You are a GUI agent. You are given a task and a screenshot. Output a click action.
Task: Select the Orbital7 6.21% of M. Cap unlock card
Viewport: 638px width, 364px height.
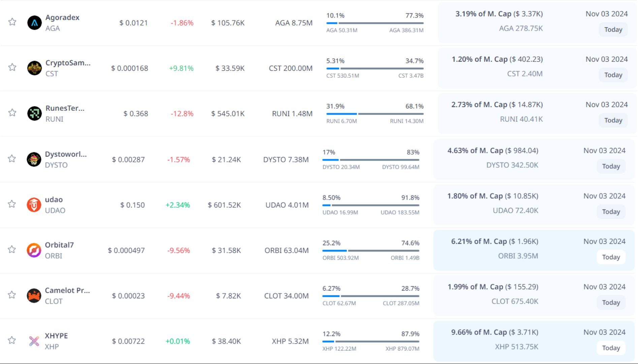[534, 250]
